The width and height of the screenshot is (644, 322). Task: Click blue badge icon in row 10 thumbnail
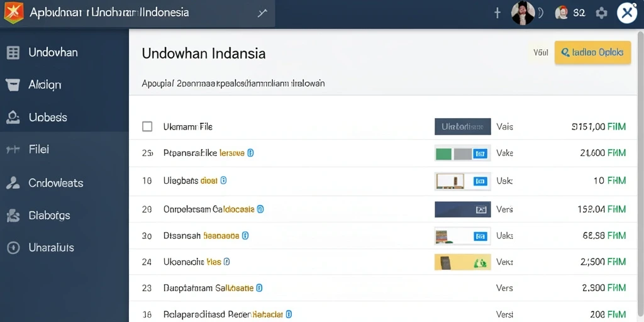(x=480, y=181)
